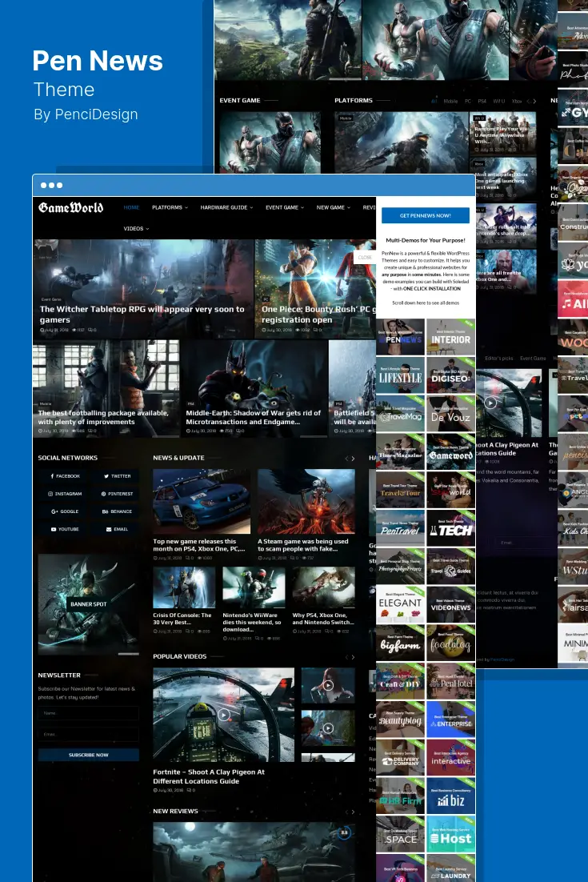The width and height of the screenshot is (588, 882).
Task: Open the De Vouz demo thumbnail
Action: (451, 414)
